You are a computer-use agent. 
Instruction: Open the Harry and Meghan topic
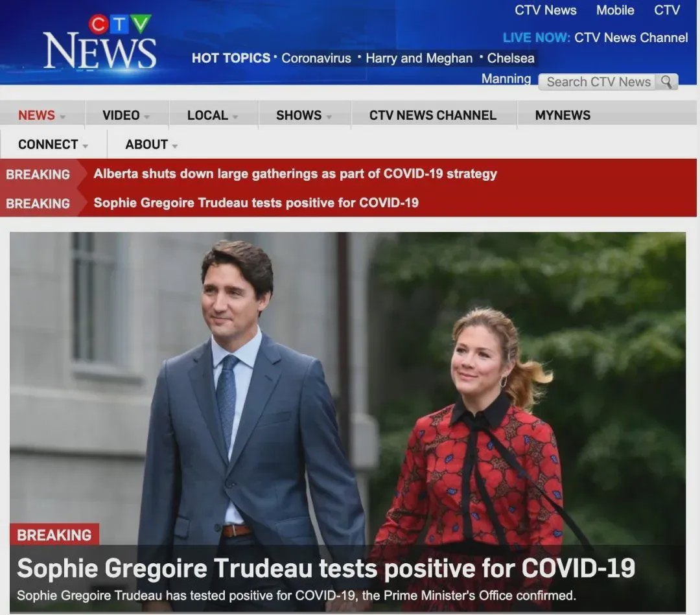coord(419,58)
